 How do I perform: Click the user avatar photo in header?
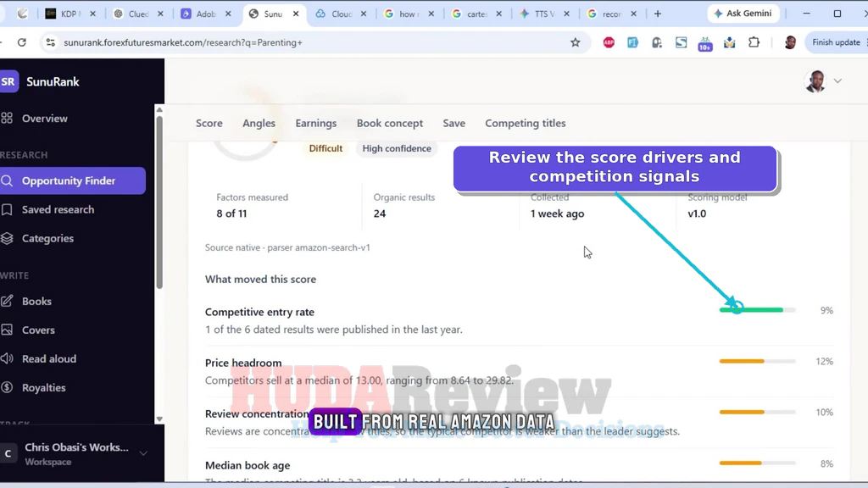[815, 81]
